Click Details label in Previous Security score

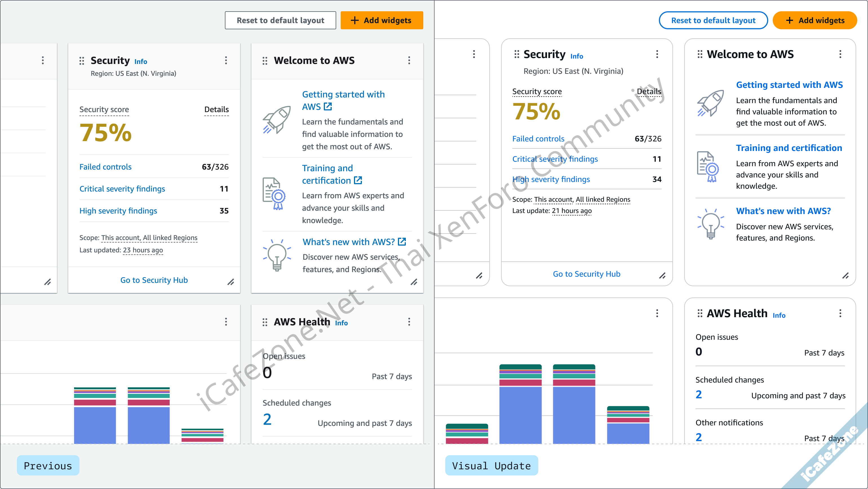coord(216,110)
